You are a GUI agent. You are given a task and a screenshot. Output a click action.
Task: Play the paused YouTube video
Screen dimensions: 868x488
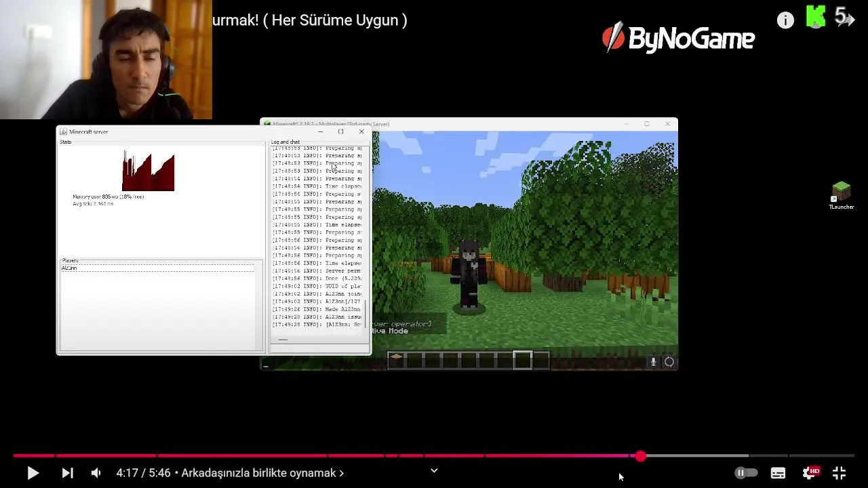pyautogui.click(x=33, y=473)
